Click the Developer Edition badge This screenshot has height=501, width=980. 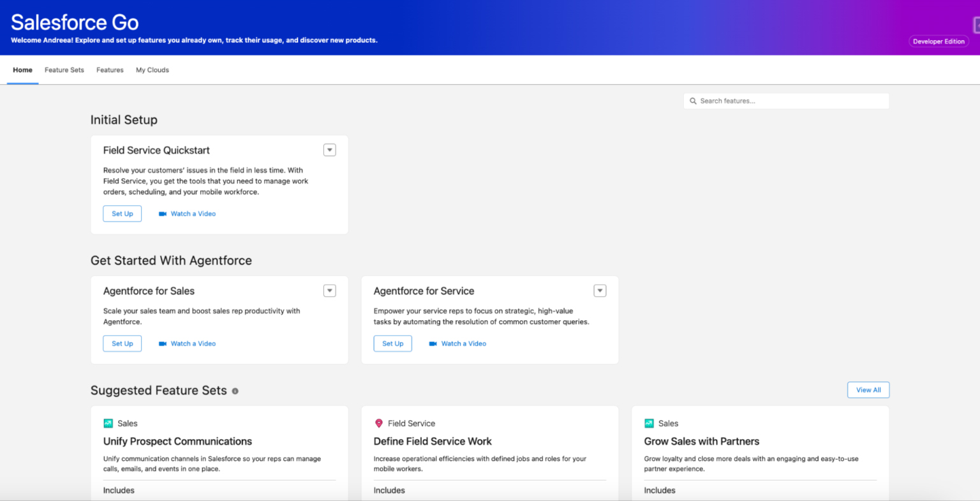939,41
